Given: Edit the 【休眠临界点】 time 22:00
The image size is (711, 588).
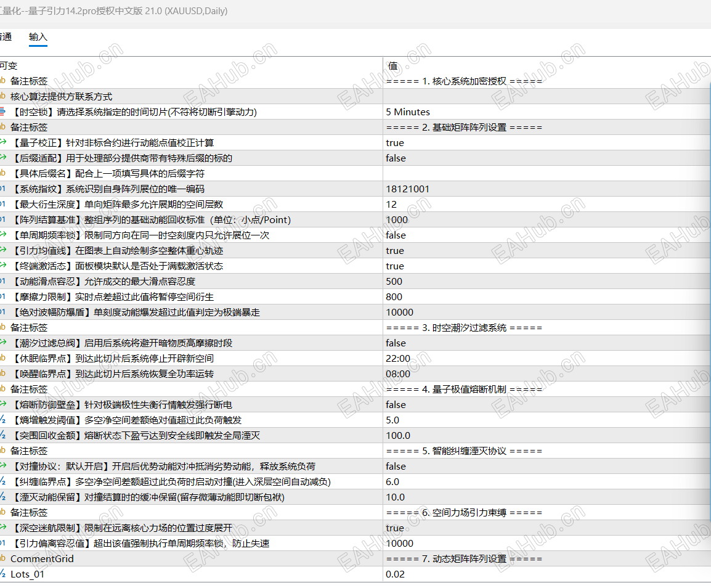Looking at the screenshot, I should click(397, 359).
